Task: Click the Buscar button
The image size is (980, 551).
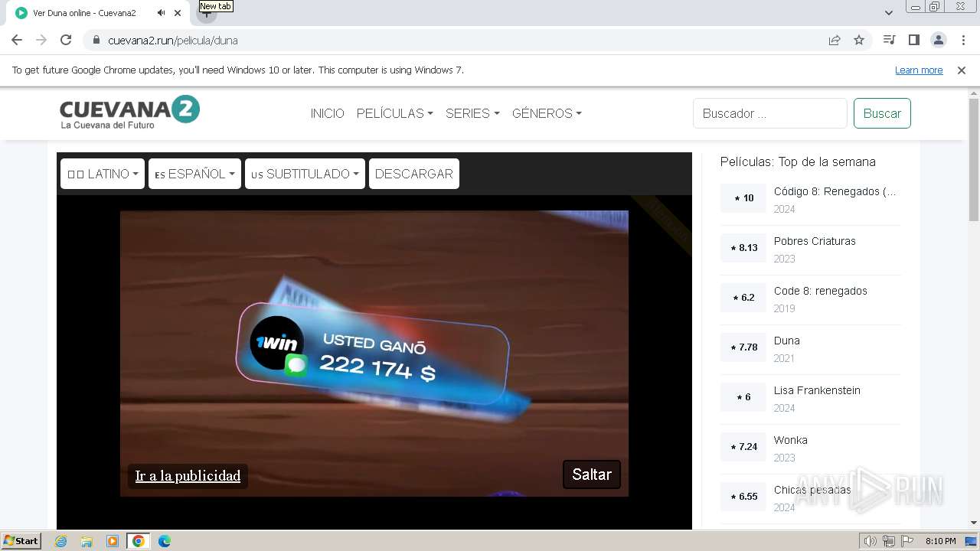Action: pyautogui.click(x=882, y=113)
